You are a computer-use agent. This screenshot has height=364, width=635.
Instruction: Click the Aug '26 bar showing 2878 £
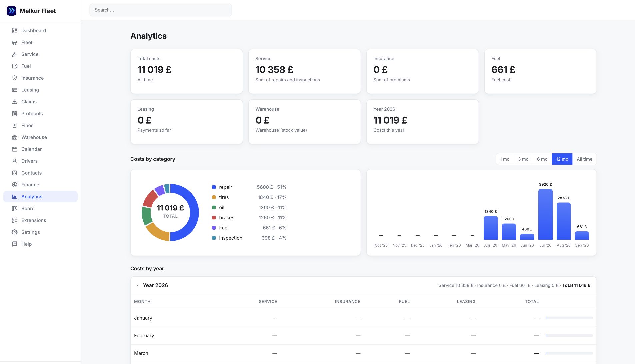[x=564, y=221]
